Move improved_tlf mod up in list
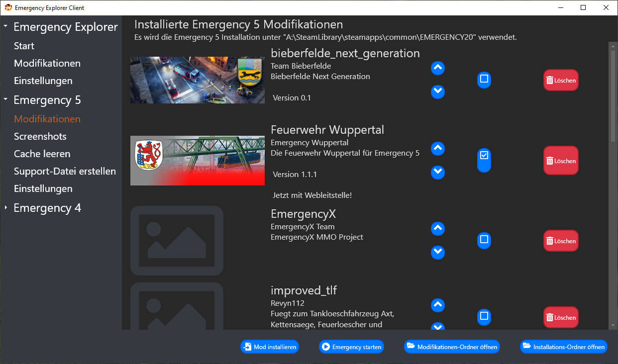The image size is (618, 364). pyautogui.click(x=437, y=305)
